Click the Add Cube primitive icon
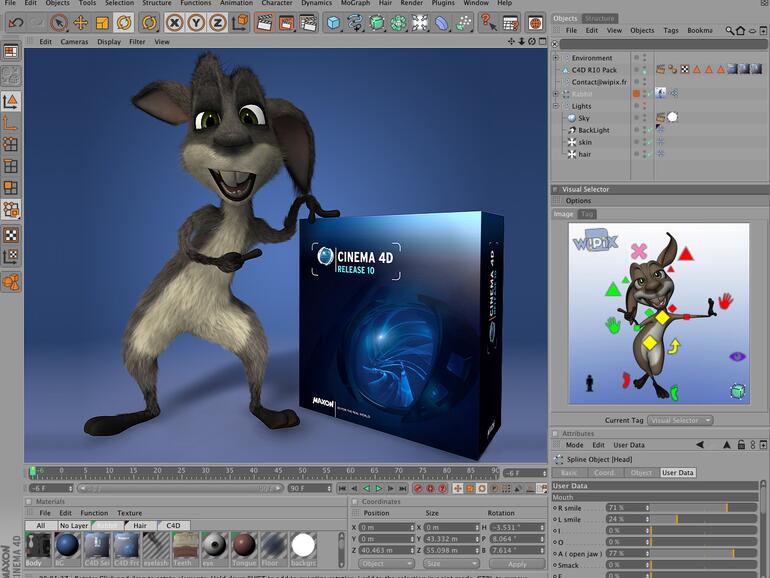The image size is (770, 578). click(334, 22)
